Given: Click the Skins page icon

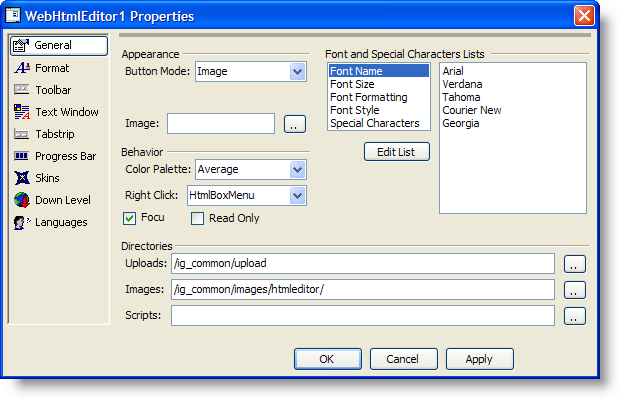Looking at the screenshot, I should [x=22, y=178].
